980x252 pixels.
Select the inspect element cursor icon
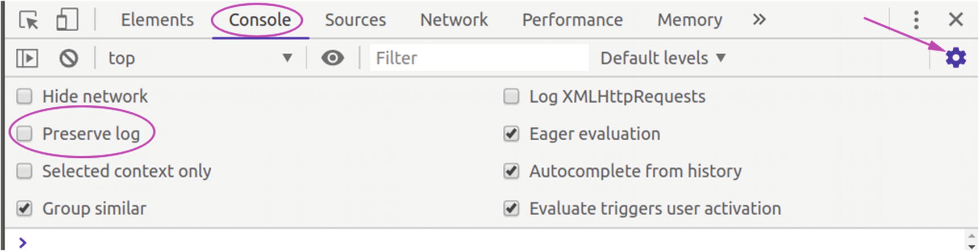click(x=28, y=20)
